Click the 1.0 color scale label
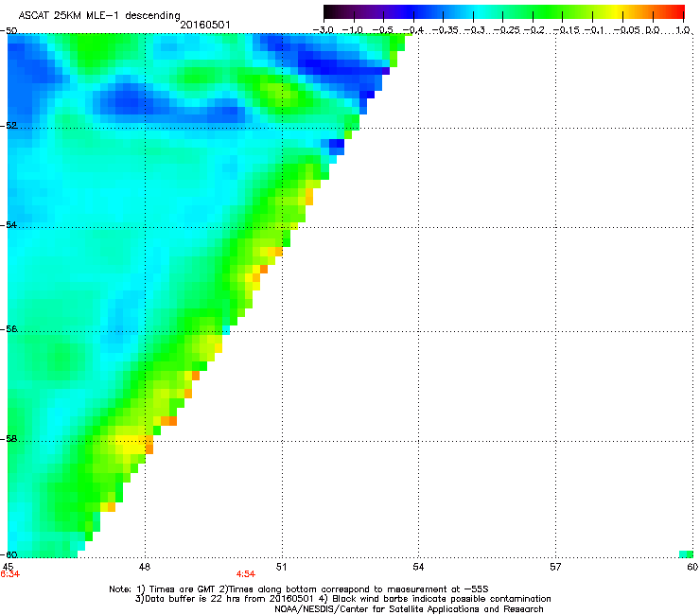 (x=683, y=30)
